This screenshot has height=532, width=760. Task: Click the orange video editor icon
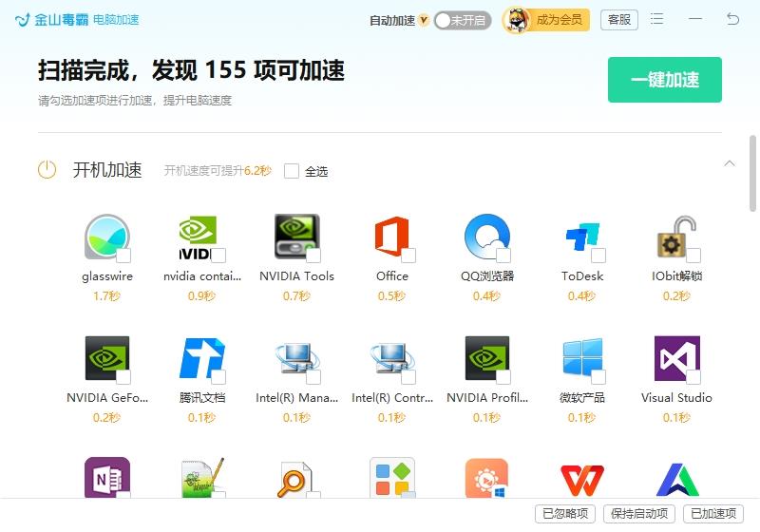(x=486, y=478)
